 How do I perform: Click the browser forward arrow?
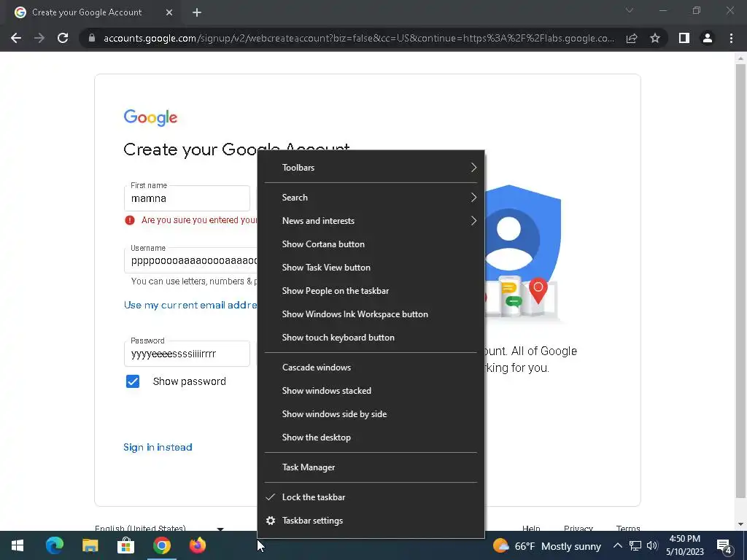tap(39, 38)
